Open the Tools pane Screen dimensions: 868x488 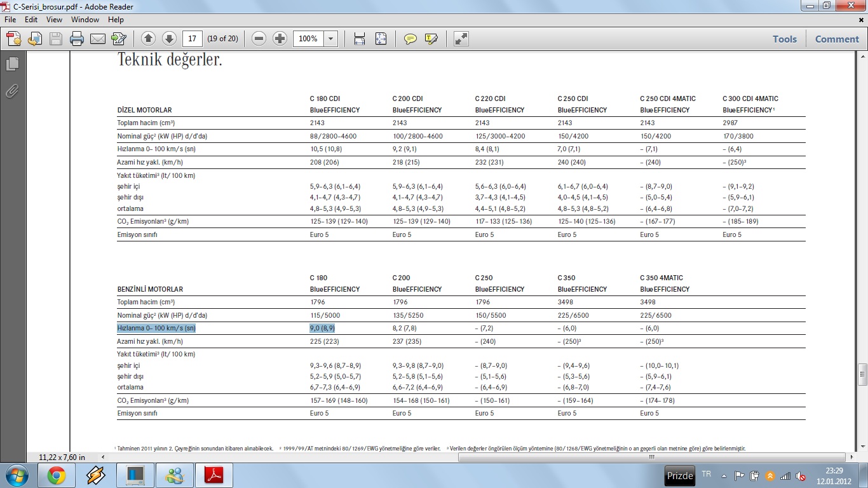pyautogui.click(x=785, y=39)
